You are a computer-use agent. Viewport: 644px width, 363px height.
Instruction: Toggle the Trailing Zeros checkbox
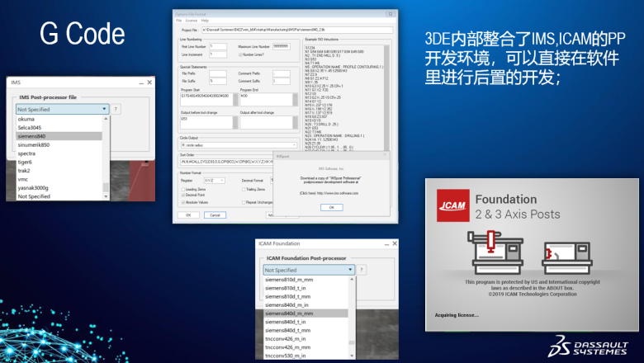point(244,190)
